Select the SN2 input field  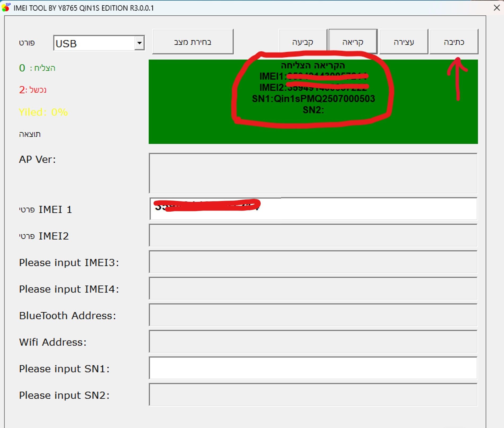[x=313, y=395]
